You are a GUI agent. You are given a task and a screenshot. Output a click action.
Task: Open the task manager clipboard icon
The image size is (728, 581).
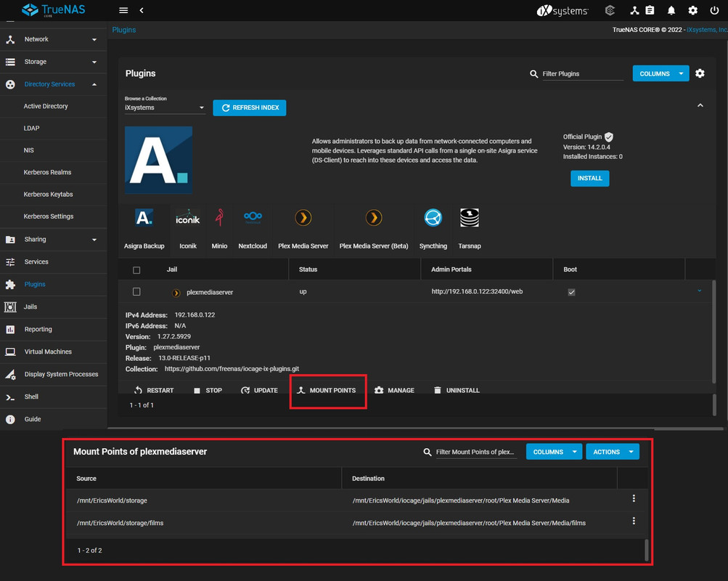coord(650,10)
